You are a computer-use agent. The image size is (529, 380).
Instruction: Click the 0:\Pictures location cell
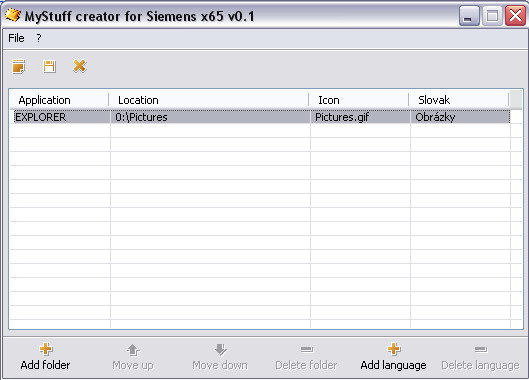210,117
